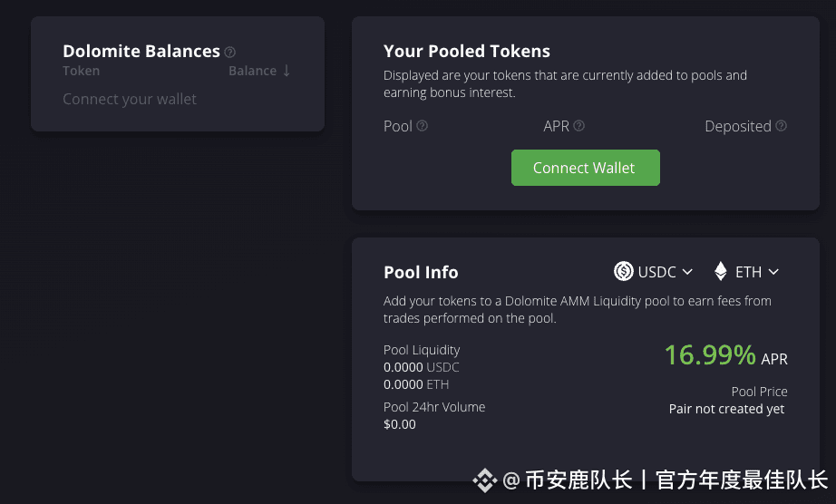Click the Binance logo in watermark

[485, 480]
